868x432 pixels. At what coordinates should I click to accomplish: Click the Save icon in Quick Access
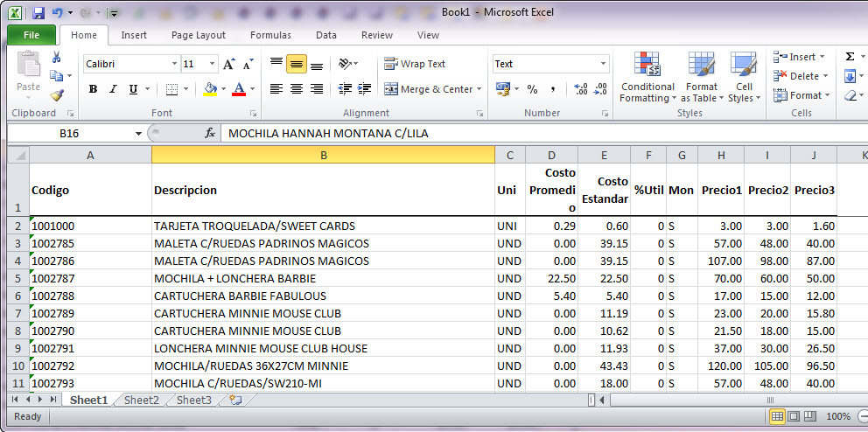pos(38,13)
